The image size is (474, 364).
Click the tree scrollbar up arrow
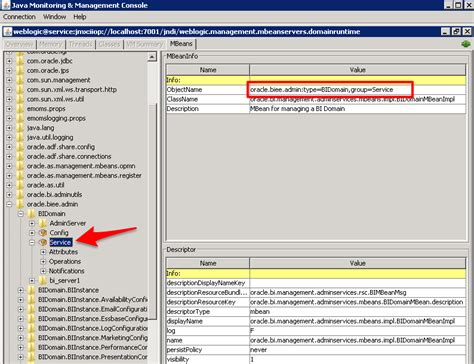click(152, 57)
